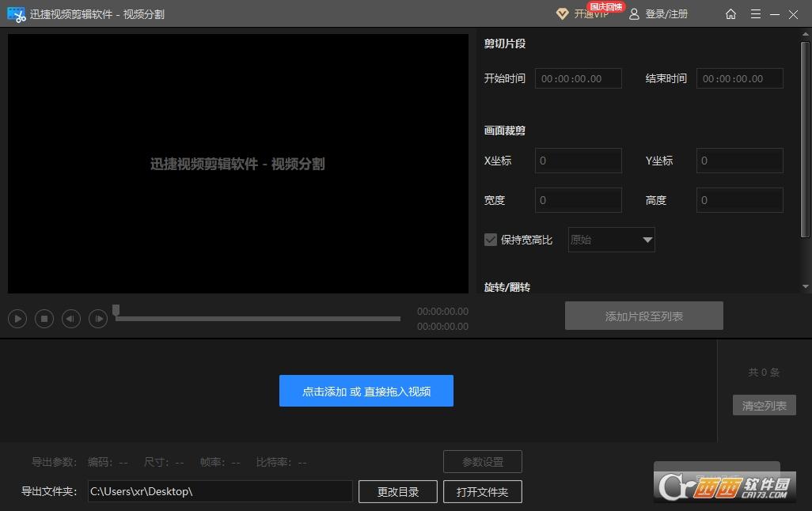Click the play button
Viewport: 812px width, 511px height.
coord(17,319)
